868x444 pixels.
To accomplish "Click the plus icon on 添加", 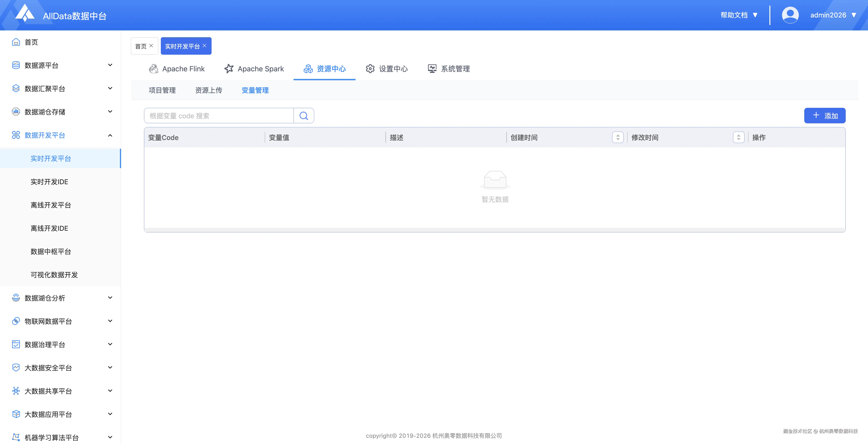I will (x=816, y=115).
